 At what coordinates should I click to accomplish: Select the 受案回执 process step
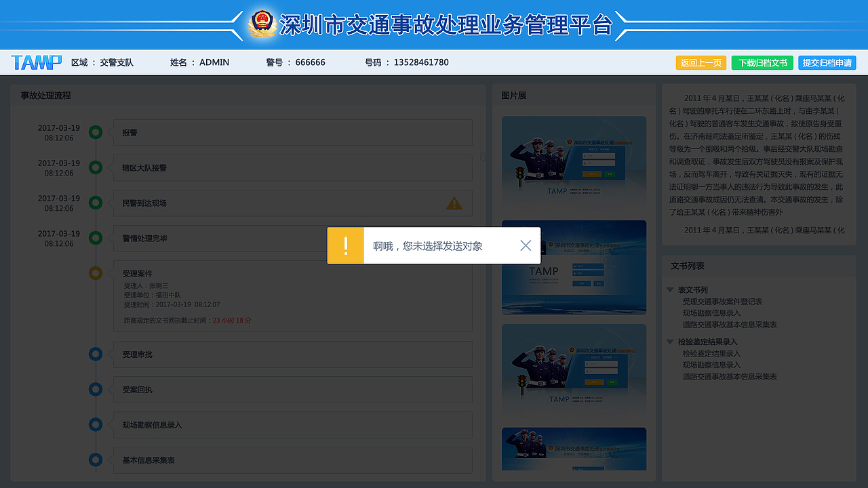pos(292,389)
